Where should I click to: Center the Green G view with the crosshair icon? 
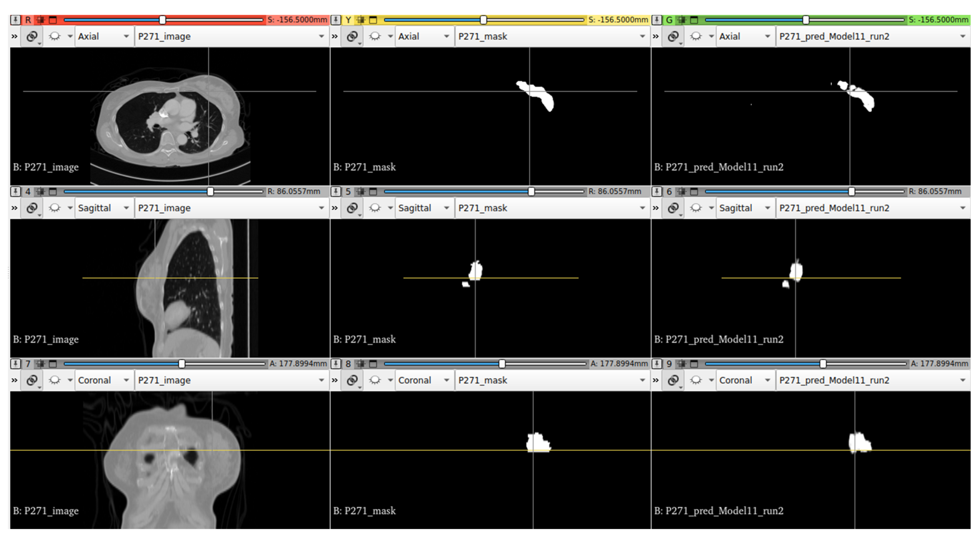(682, 20)
